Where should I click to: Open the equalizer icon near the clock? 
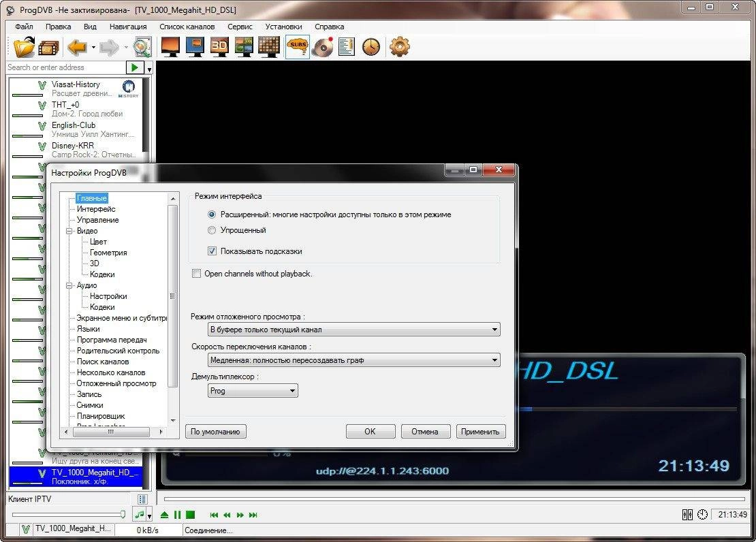click(x=687, y=515)
